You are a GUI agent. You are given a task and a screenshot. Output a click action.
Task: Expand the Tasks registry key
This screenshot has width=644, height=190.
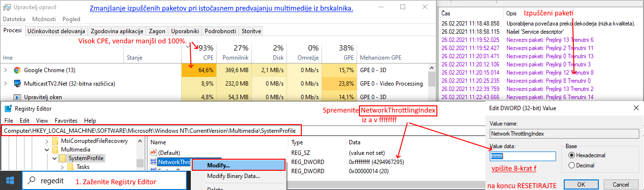(62, 167)
